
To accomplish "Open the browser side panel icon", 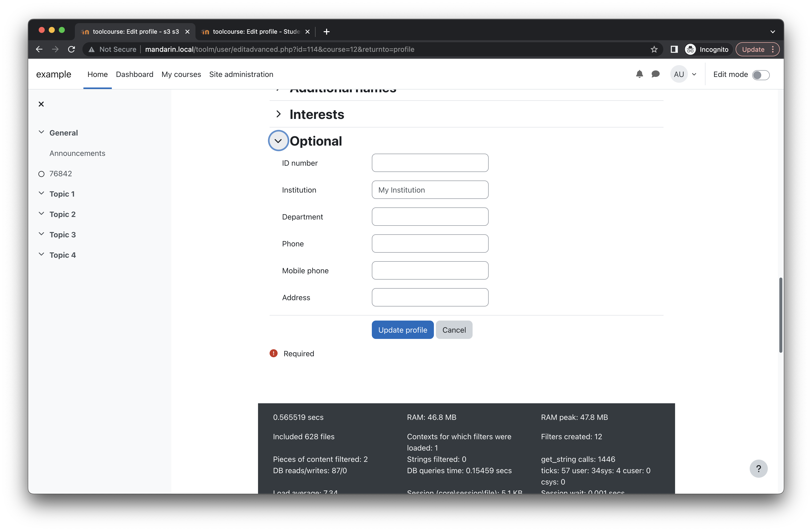I will click(674, 49).
